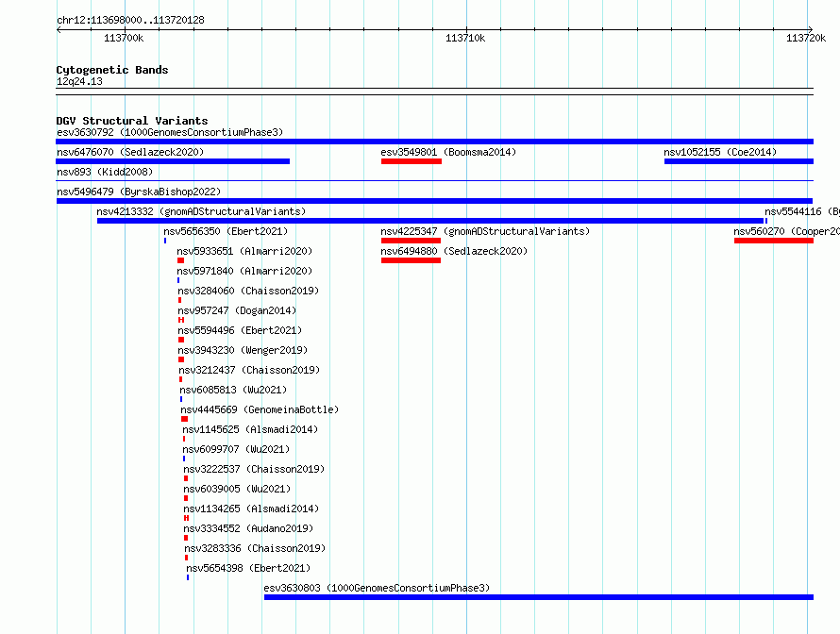Click the red nsv1134265 marker glyph

click(187, 518)
